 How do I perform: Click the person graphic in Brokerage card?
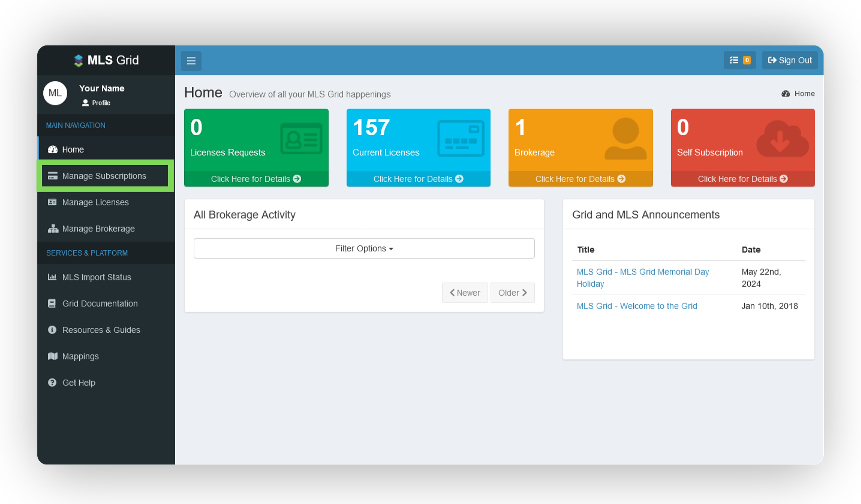pyautogui.click(x=626, y=139)
